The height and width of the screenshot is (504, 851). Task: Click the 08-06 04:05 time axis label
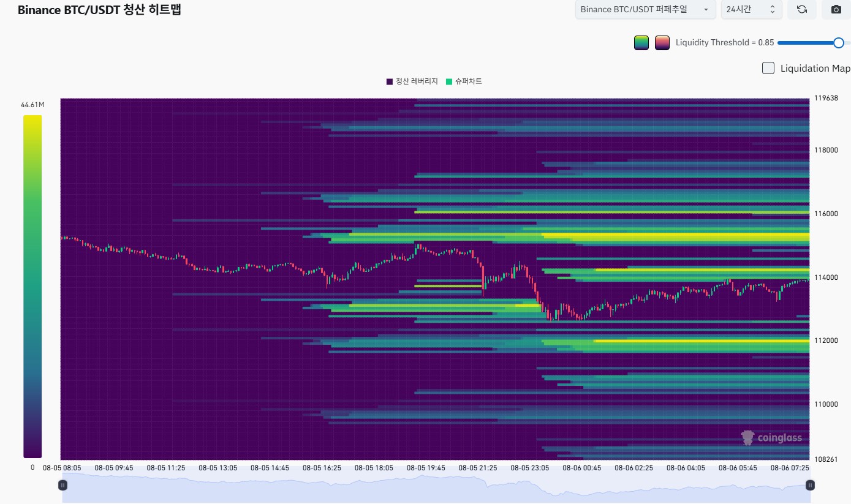tap(686, 468)
